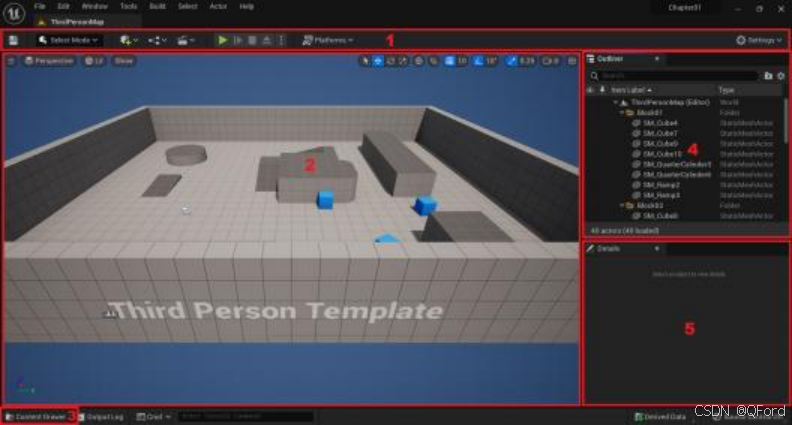Open the camera speed setting

pos(551,61)
